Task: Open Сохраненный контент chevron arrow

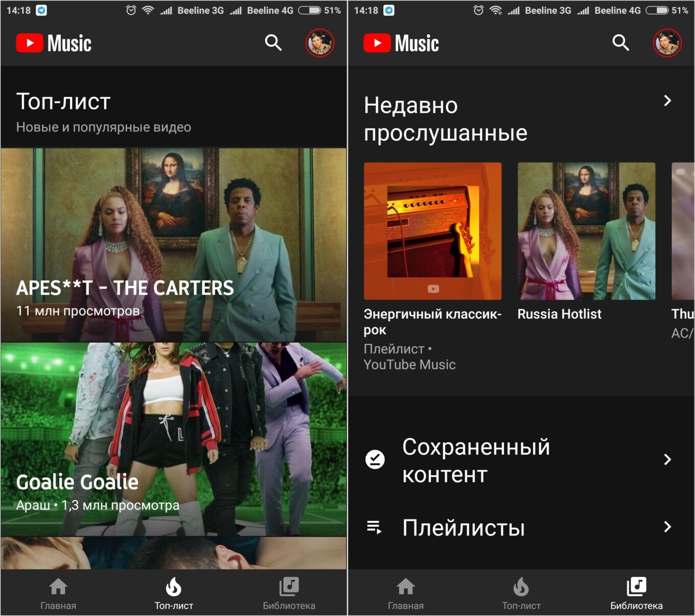Action: [667, 460]
